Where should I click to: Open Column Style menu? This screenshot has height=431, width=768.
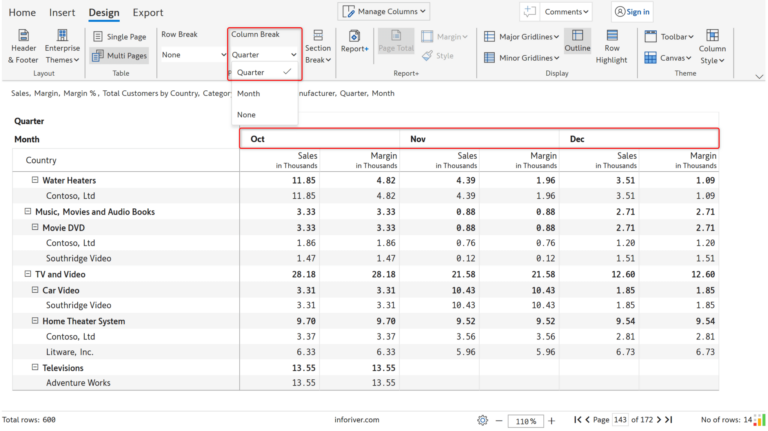coord(712,47)
